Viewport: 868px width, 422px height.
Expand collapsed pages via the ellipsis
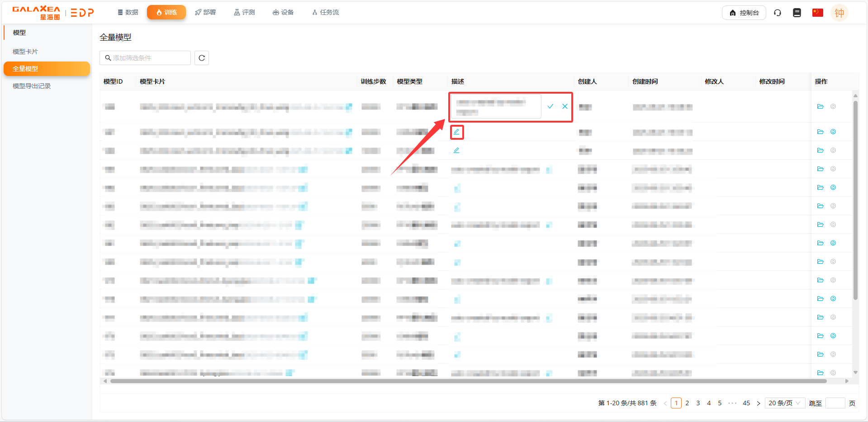pos(732,403)
